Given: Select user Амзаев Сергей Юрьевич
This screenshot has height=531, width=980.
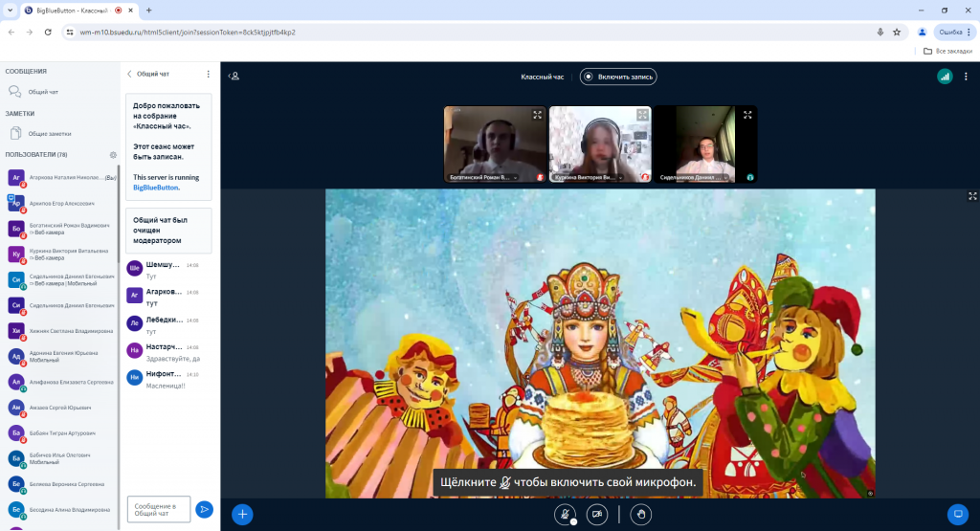Looking at the screenshot, I should pyautogui.click(x=60, y=408).
